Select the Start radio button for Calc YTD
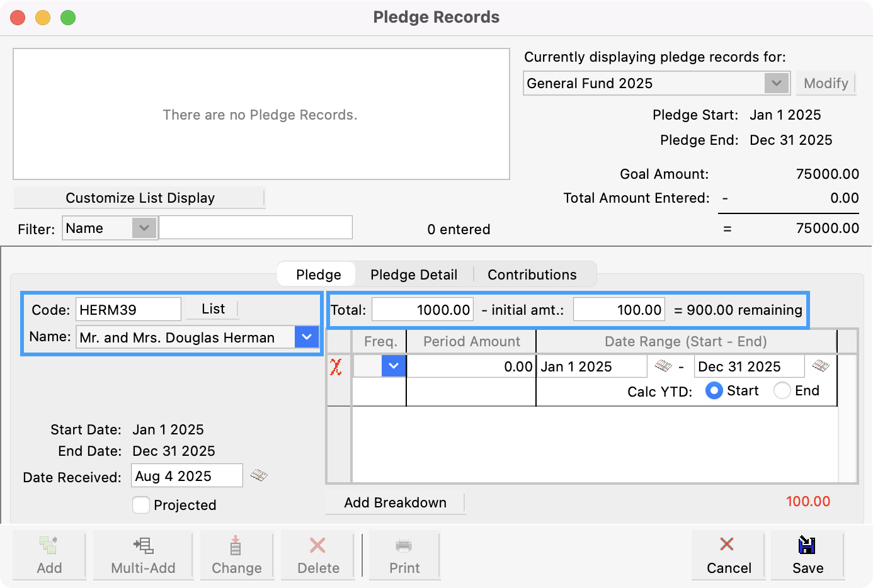 pyautogui.click(x=714, y=390)
